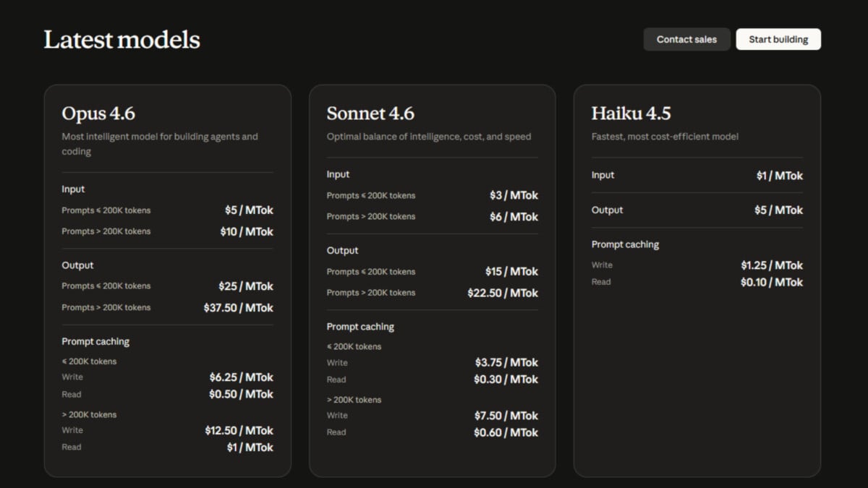Viewport: 868px width, 488px height.
Task: Click the Latest models heading
Action: 122,39
